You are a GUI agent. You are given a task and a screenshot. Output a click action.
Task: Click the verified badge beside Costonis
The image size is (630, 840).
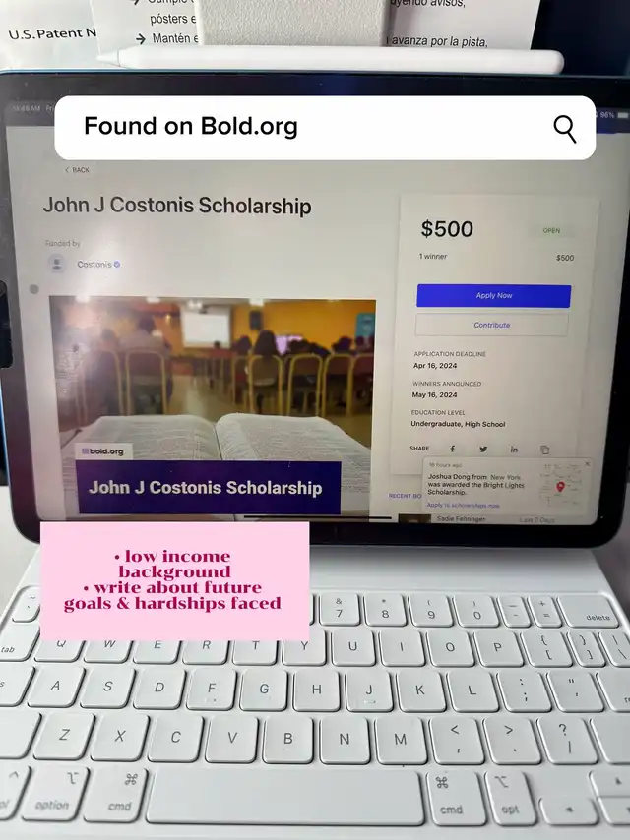[x=117, y=265]
